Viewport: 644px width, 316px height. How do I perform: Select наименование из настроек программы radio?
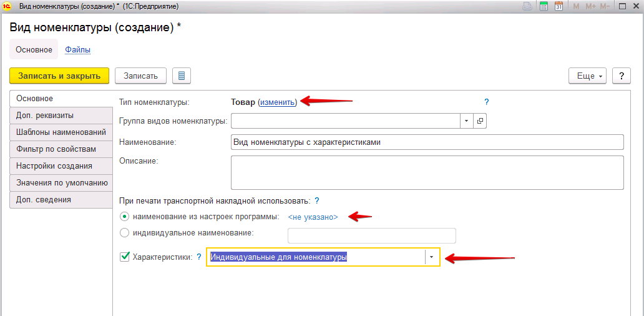[x=125, y=217]
